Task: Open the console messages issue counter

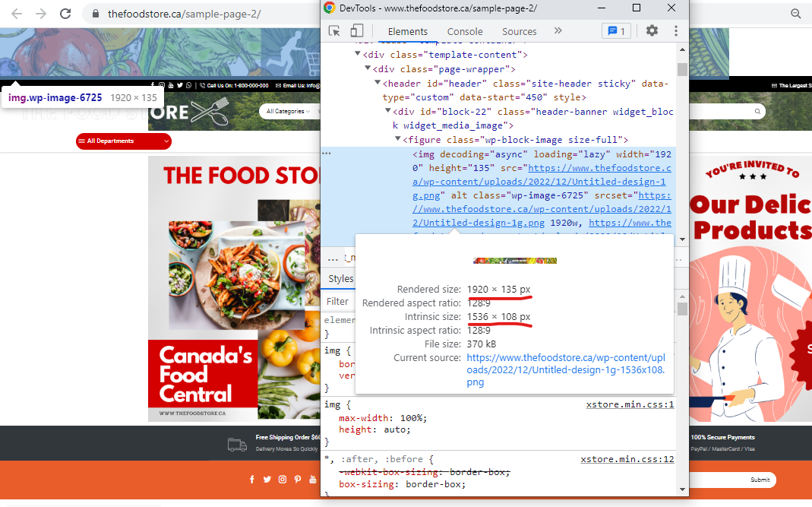Action: tap(616, 31)
